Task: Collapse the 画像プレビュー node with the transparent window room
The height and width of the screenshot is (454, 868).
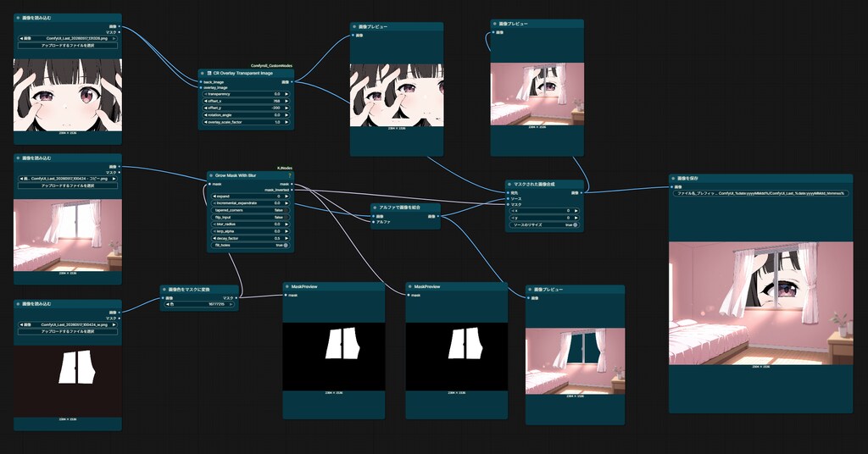Action: click(530, 290)
